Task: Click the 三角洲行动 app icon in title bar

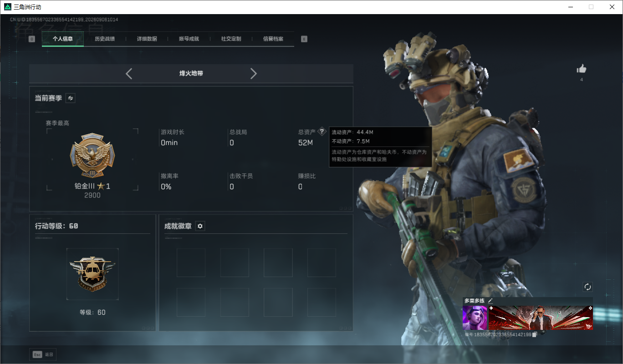Action: (7, 7)
